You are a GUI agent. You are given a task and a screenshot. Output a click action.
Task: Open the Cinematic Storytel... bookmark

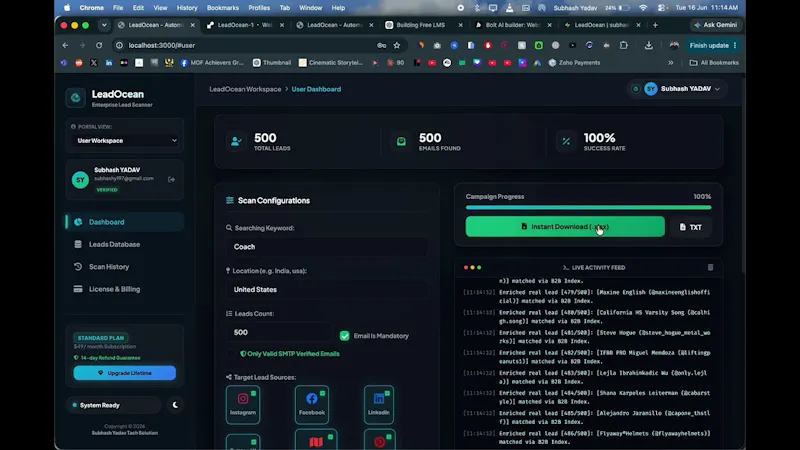point(331,63)
